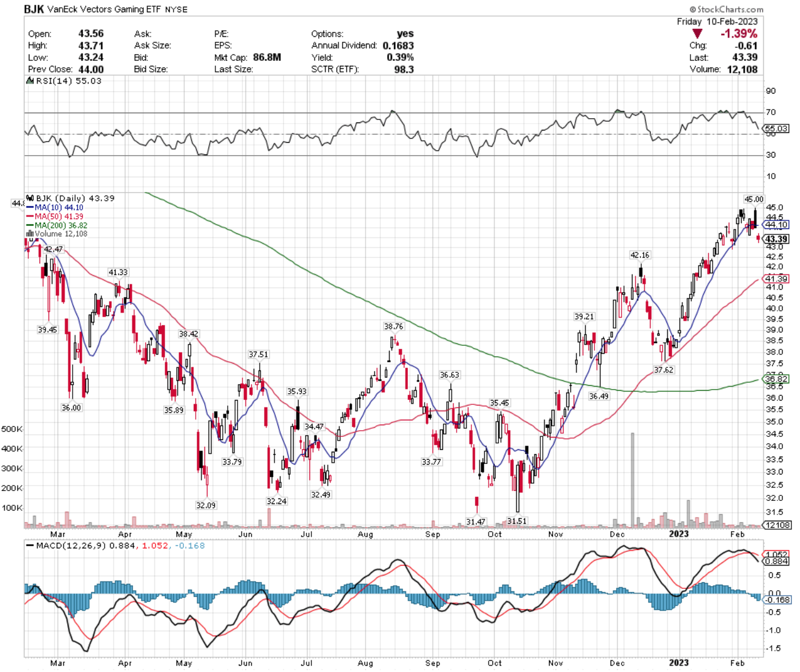This screenshot has height=672, width=800.
Task: Click the 38.42 price label
Action: (x=189, y=334)
